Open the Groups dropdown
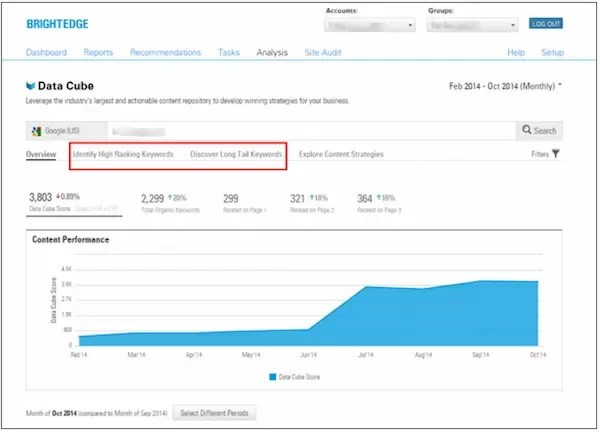Image resolution: width=600 pixels, height=432 pixels. coord(473,25)
